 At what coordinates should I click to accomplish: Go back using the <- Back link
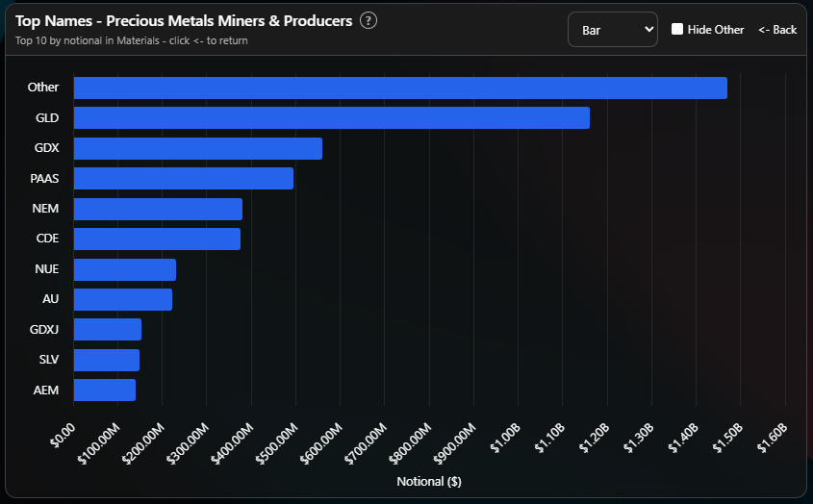(x=777, y=30)
